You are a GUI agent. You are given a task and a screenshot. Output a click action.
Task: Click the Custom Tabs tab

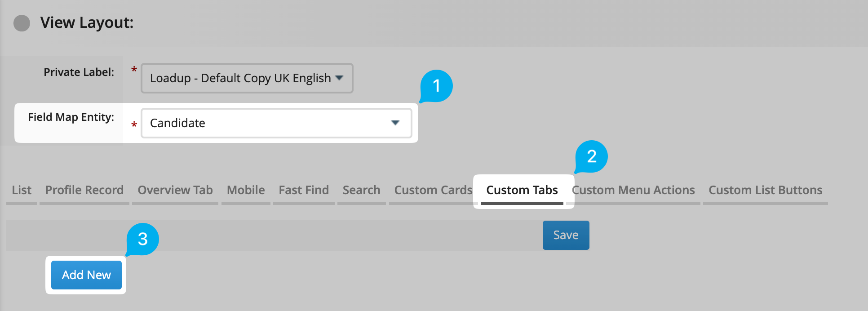click(522, 190)
